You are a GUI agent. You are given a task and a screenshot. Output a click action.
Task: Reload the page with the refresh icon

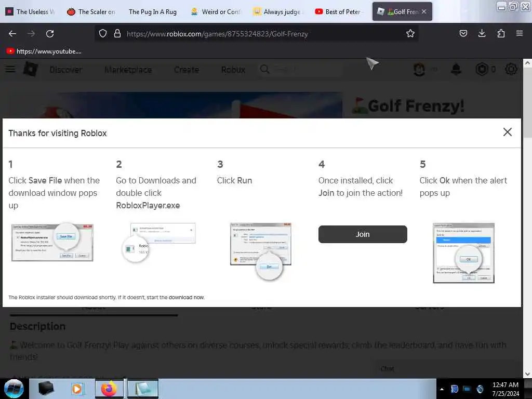[50, 34]
